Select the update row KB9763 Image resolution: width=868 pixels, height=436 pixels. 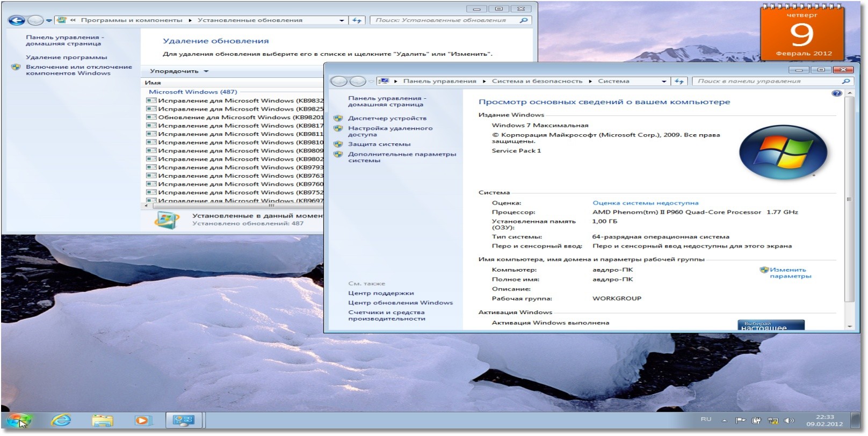click(235, 176)
